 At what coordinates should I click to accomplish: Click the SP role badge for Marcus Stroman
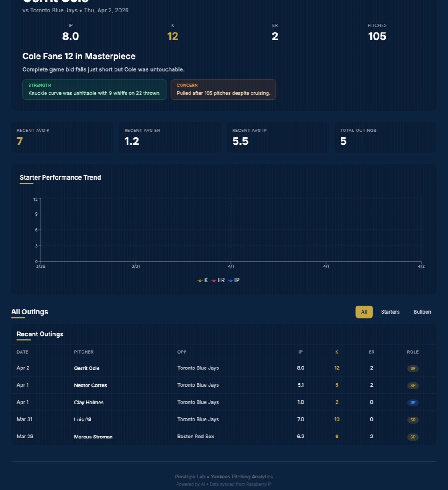point(413,437)
